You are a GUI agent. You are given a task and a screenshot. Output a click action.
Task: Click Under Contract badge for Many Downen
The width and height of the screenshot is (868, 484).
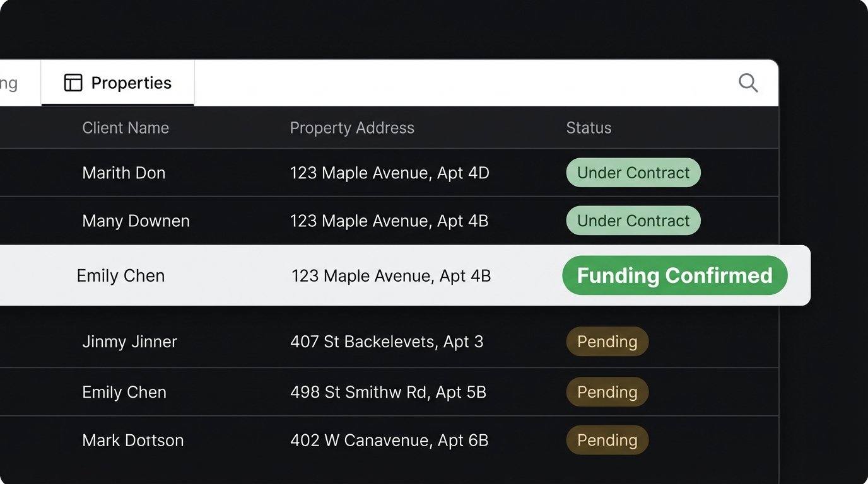click(633, 221)
